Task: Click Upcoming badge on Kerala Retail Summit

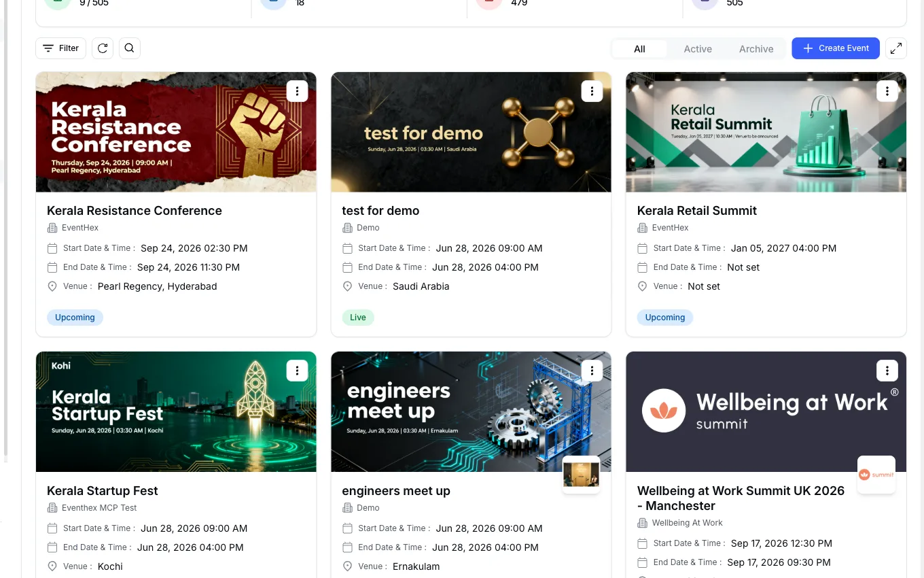Action: 665,318
